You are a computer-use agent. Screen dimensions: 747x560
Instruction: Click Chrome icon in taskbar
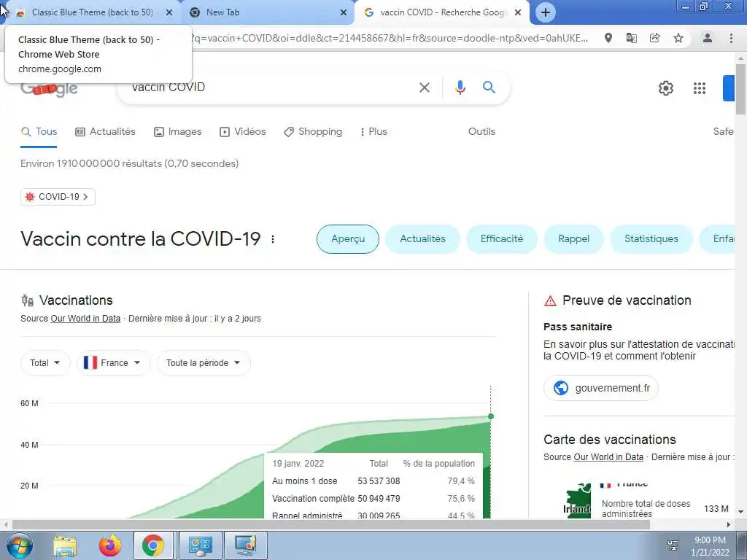(153, 545)
